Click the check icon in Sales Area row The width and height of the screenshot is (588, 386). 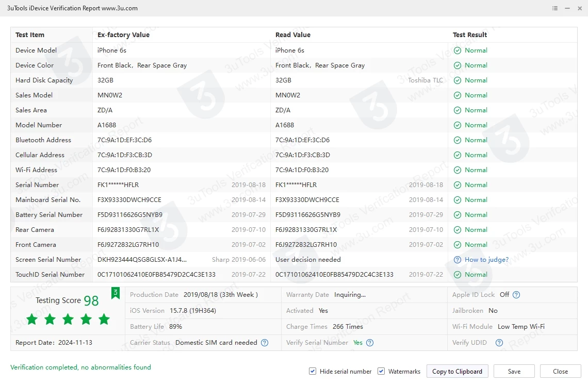pos(458,111)
